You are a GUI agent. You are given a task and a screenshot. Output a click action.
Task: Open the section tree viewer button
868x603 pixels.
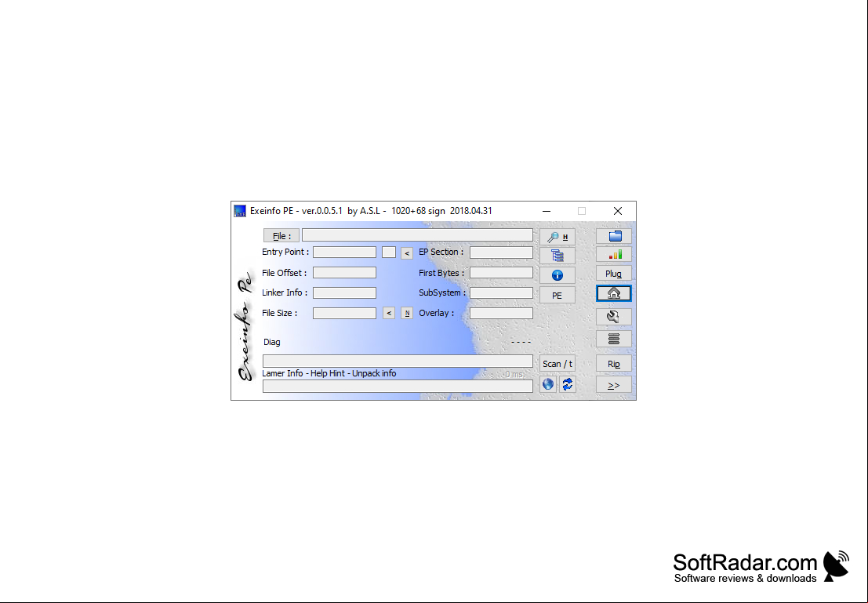(x=557, y=256)
